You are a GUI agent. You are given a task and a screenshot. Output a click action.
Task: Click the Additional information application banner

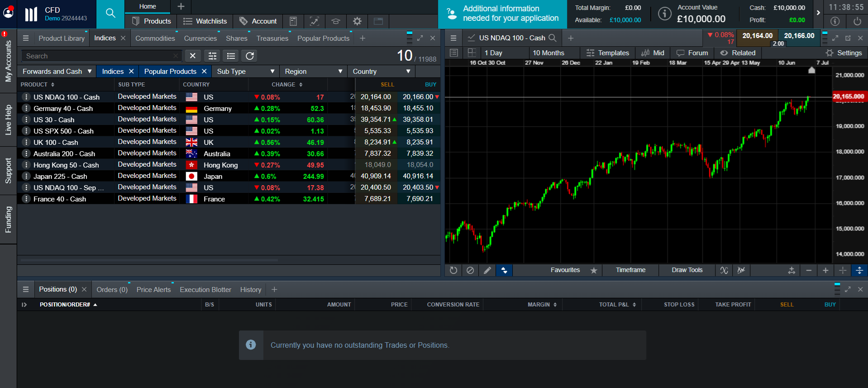502,14
